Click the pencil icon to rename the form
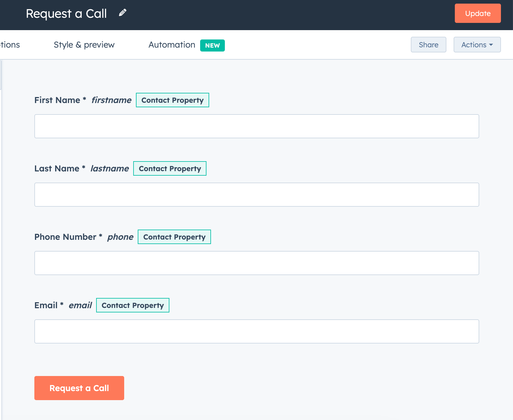Viewport: 513px width, 420px height. [x=122, y=13]
